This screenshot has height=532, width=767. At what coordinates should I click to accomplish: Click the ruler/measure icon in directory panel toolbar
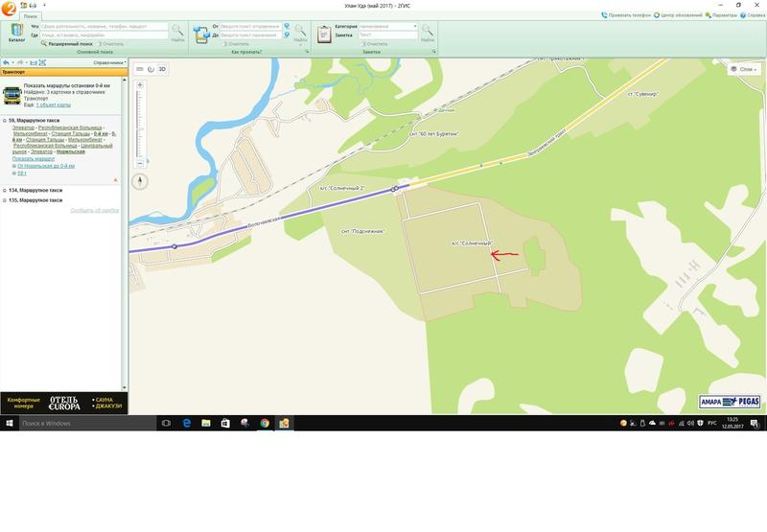[34, 62]
